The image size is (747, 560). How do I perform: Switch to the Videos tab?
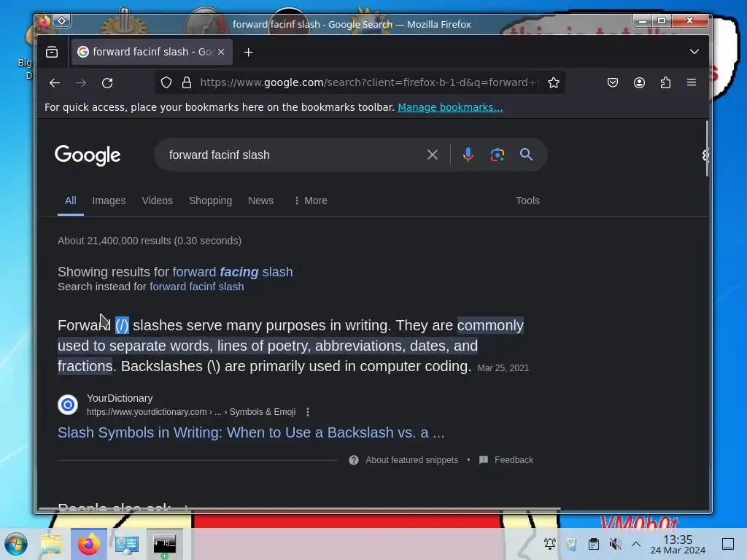(x=158, y=201)
